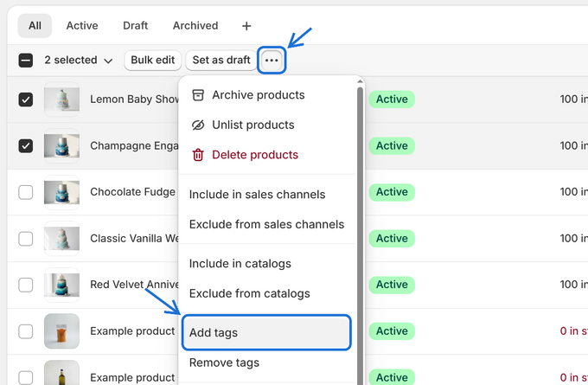
Task: Expand the 2 selected dropdown
Action: click(79, 61)
